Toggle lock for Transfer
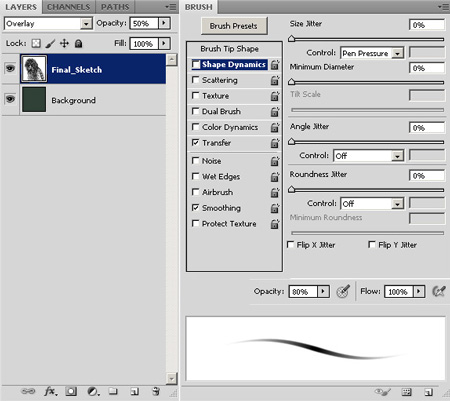This screenshot has height=401, width=450. click(x=275, y=143)
